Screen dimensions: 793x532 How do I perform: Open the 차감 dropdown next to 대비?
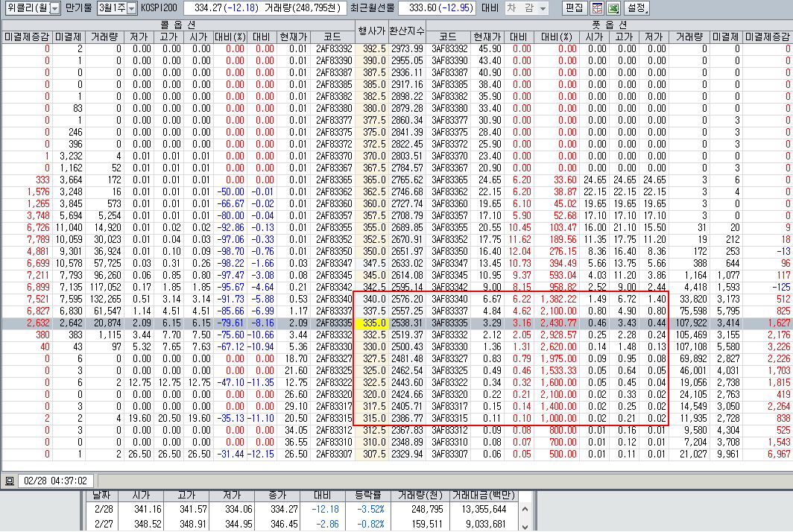click(526, 8)
